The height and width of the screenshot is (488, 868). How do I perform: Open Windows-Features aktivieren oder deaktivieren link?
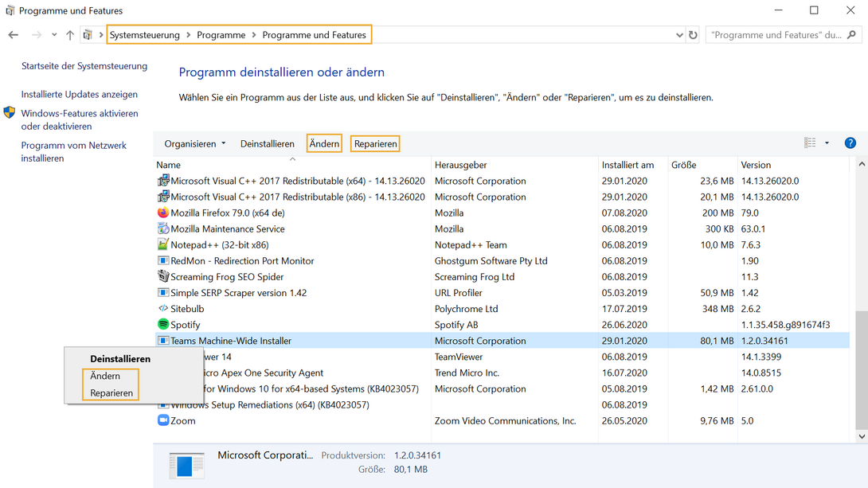point(79,120)
